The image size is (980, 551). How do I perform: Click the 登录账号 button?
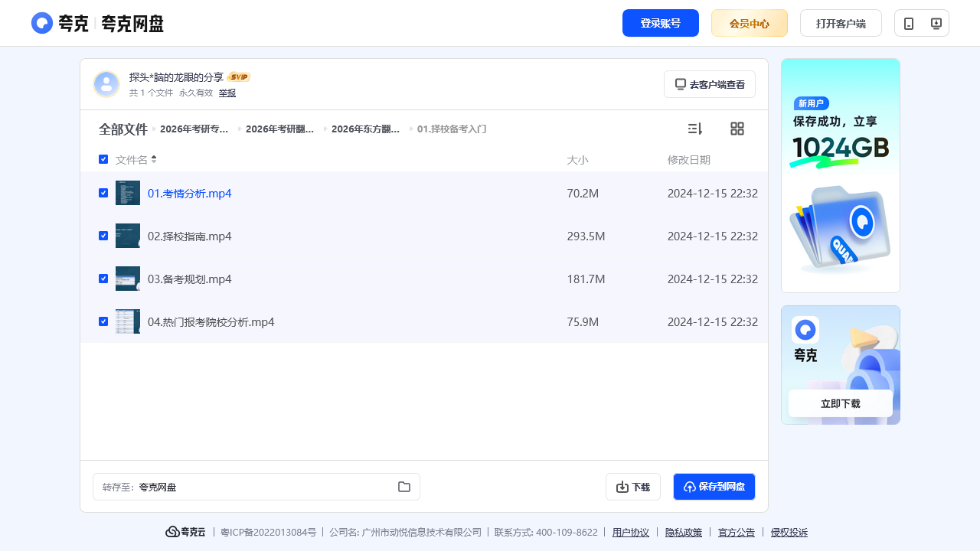(x=661, y=23)
